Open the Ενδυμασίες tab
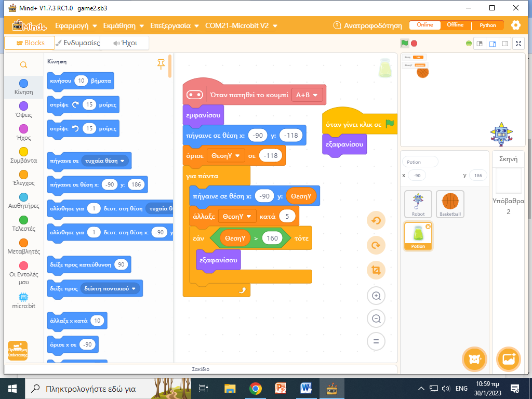This screenshot has height=399, width=532. tap(78, 43)
